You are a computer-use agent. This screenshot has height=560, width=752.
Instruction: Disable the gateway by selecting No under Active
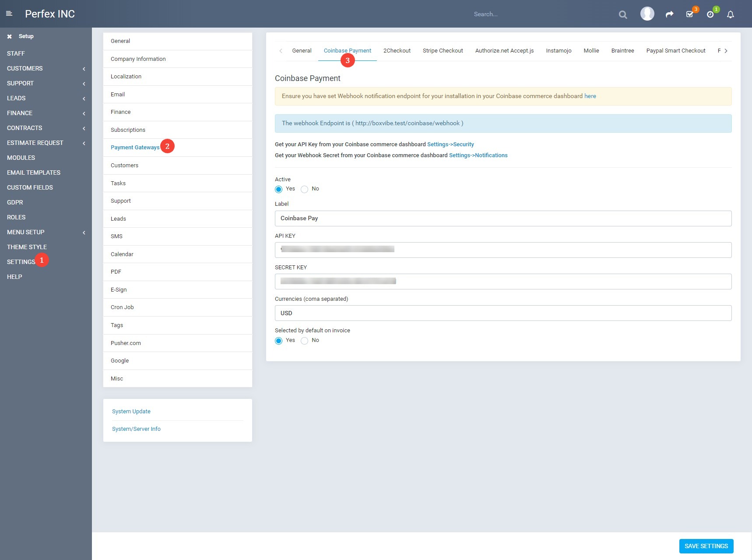304,189
